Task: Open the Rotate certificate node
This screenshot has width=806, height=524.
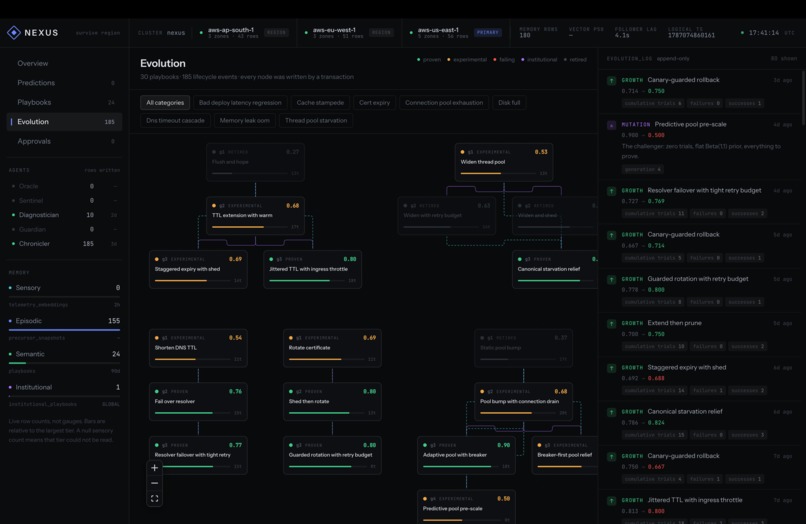Action: (332, 348)
